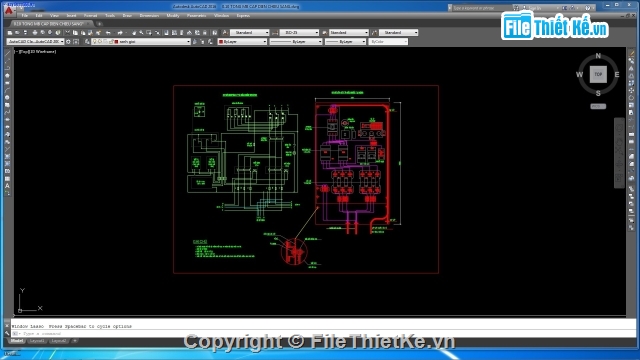Click the Paste icon in standard toolbar

(83, 33)
